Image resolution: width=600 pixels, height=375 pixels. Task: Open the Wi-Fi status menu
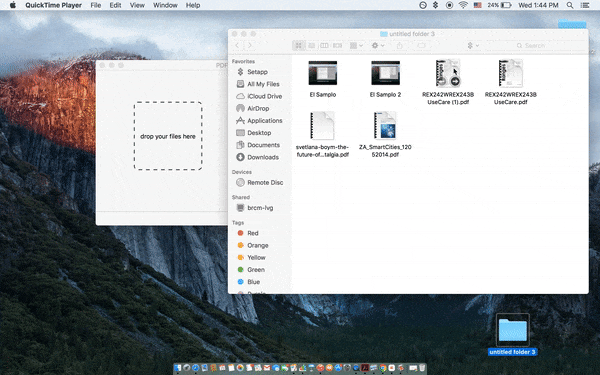[x=463, y=5]
